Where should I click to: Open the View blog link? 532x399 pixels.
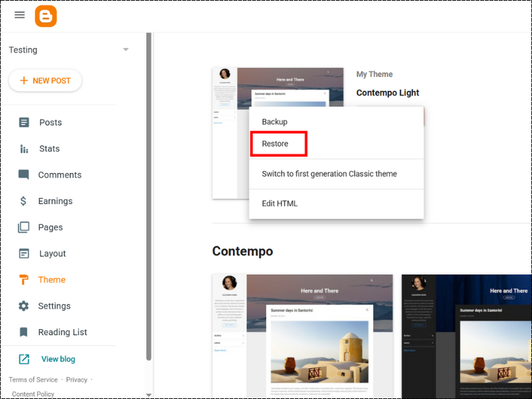[58, 359]
